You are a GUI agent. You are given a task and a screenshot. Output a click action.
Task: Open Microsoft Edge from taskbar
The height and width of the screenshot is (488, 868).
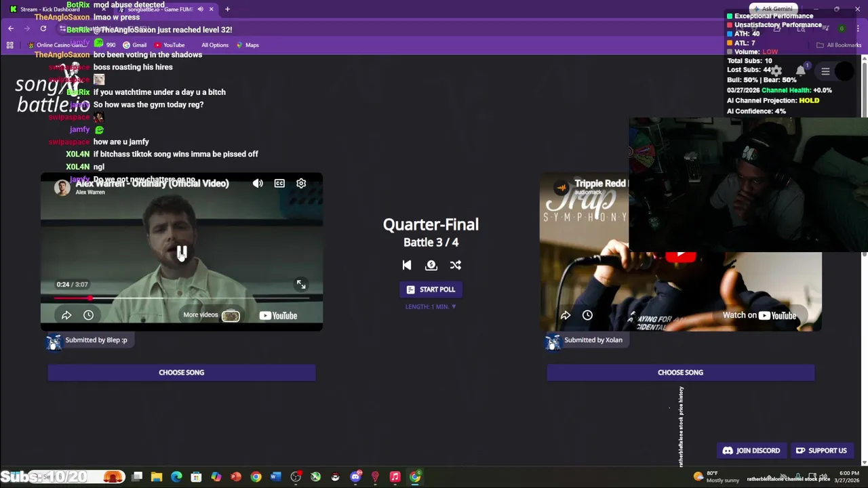(x=176, y=476)
